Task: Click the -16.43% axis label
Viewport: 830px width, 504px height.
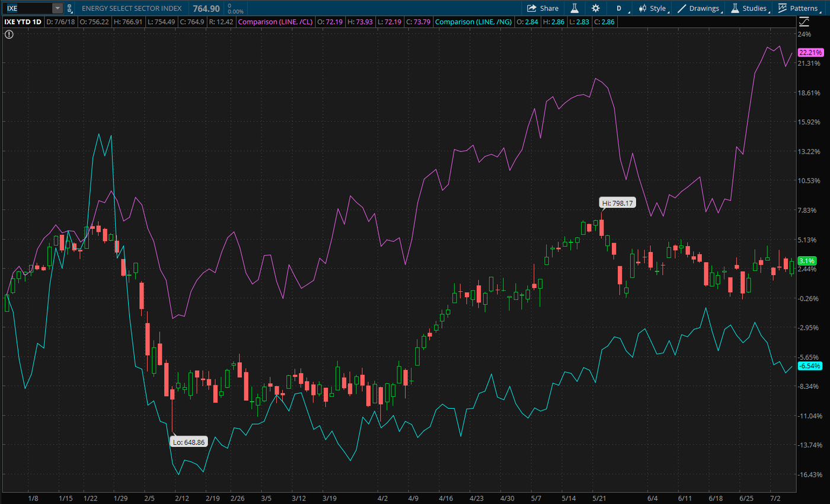Action: pyautogui.click(x=809, y=474)
